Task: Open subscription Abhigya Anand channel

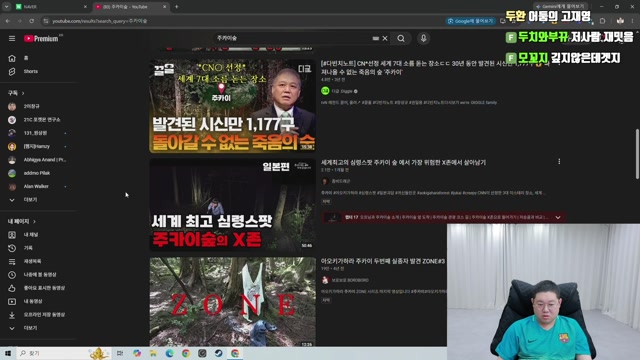Action: 37,160
